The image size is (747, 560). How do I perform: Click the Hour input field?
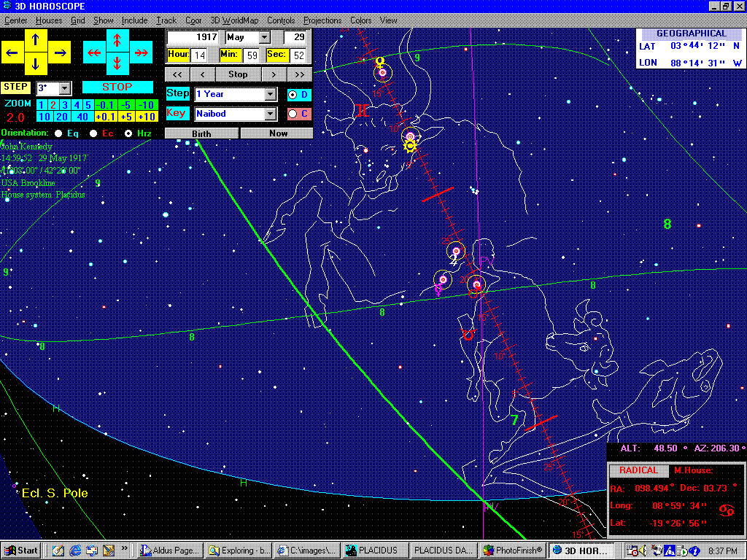click(x=199, y=55)
